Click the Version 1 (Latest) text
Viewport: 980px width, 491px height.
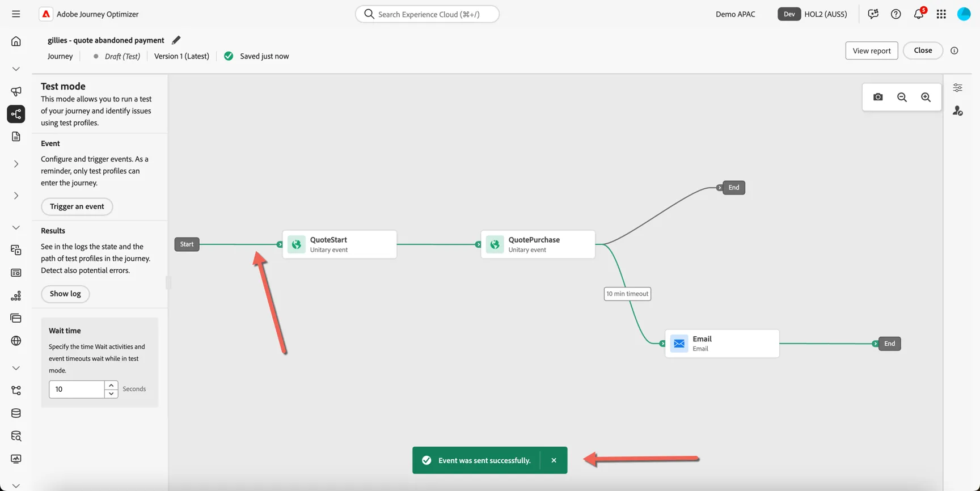pos(181,56)
